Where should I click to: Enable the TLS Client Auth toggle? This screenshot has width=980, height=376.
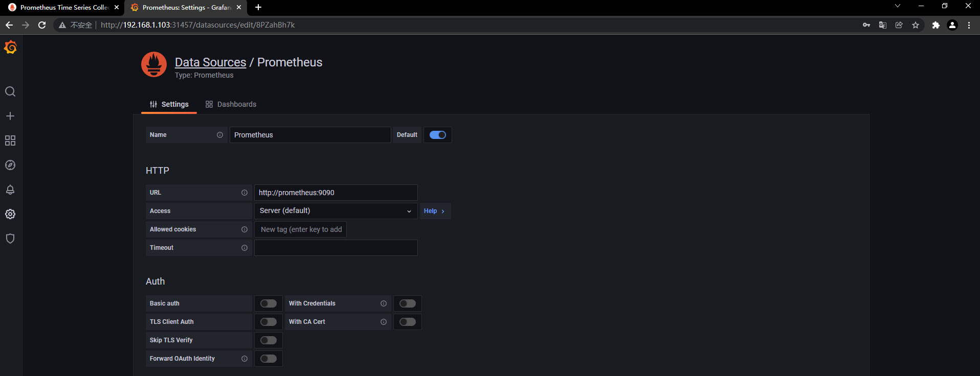click(269, 322)
